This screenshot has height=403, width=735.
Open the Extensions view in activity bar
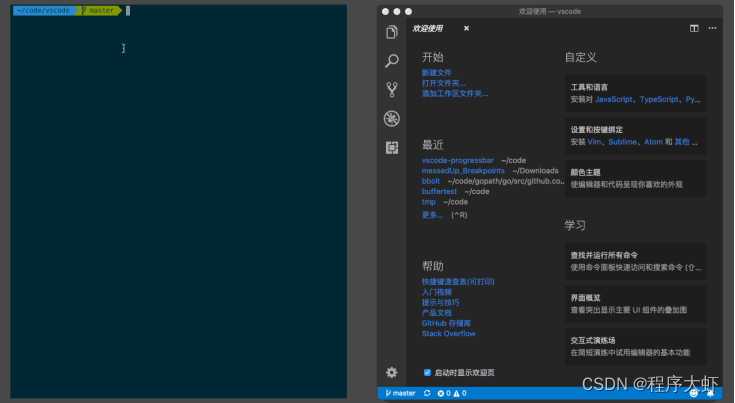[x=392, y=148]
